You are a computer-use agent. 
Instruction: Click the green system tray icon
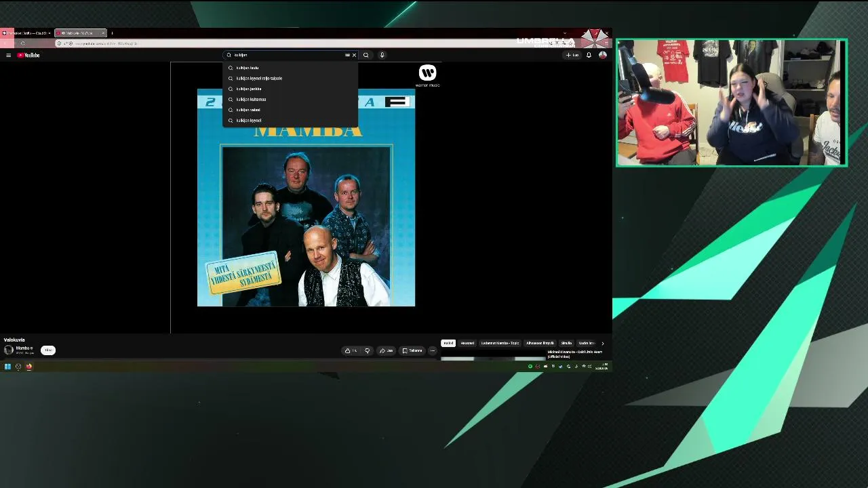click(x=530, y=367)
